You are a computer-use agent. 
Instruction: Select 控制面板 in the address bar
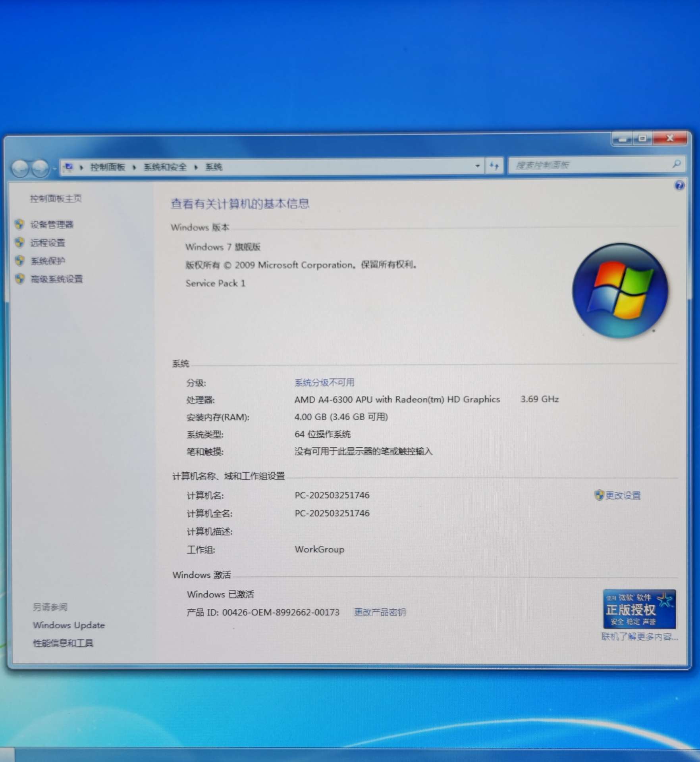click(x=108, y=167)
